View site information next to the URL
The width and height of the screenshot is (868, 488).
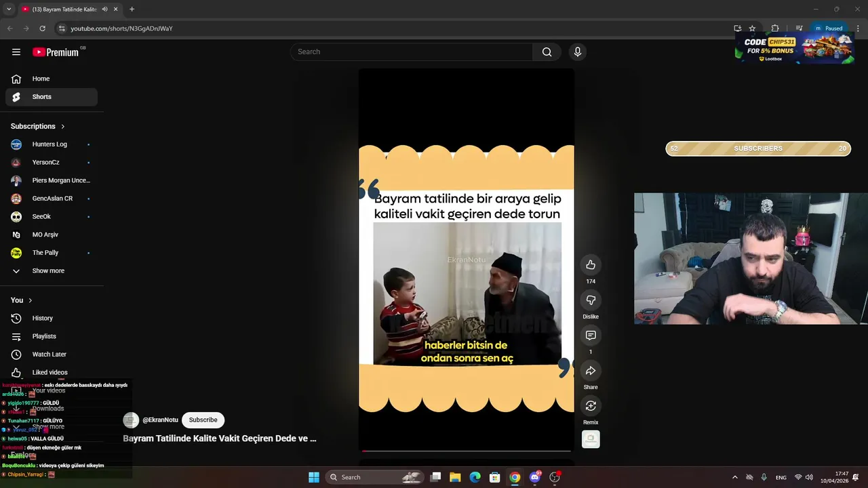tap(62, 28)
